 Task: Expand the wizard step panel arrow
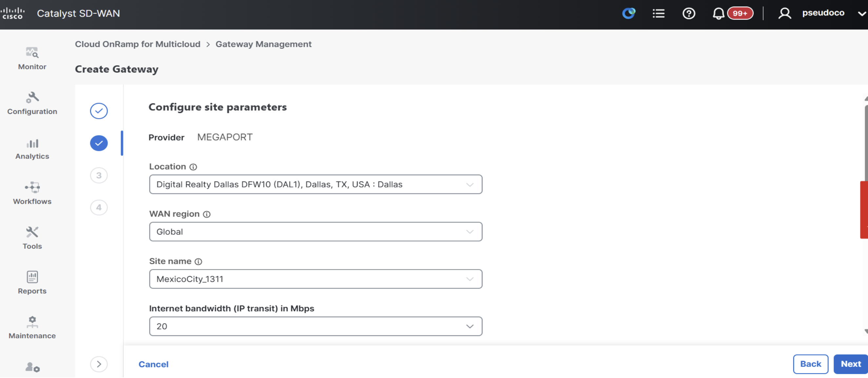coord(99,364)
